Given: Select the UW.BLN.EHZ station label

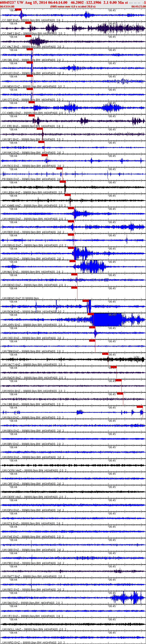Looking at the screenshot, I should pyautogui.click(x=33, y=418).
